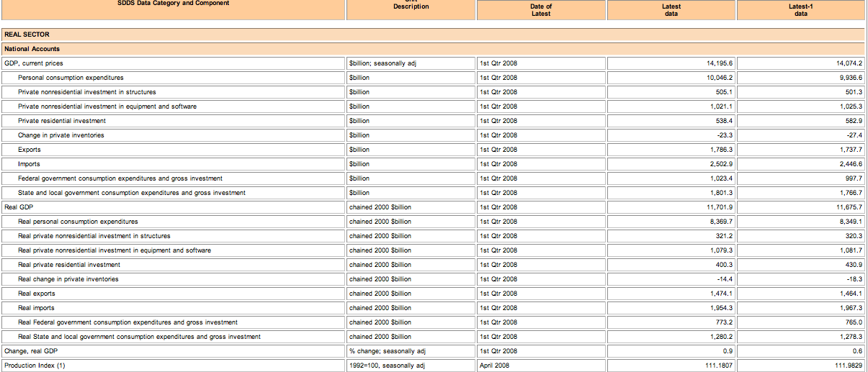Click the exports value 1,786.3
The image size is (868, 372).
coord(721,150)
